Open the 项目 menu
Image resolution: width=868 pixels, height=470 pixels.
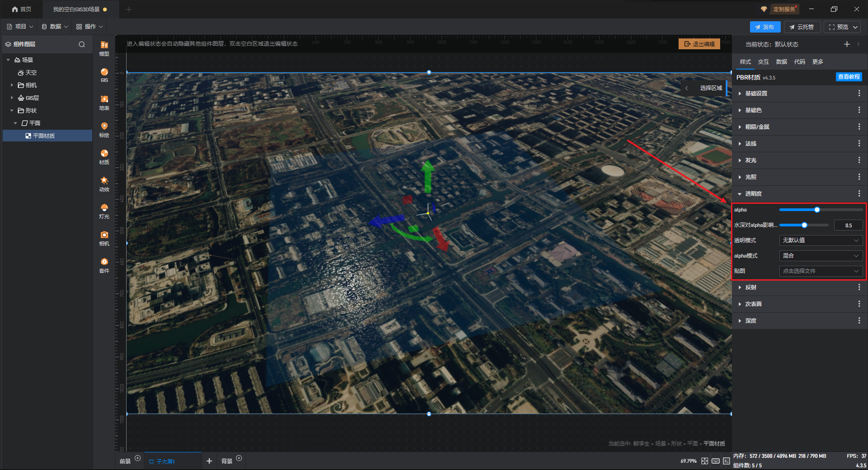click(x=20, y=27)
